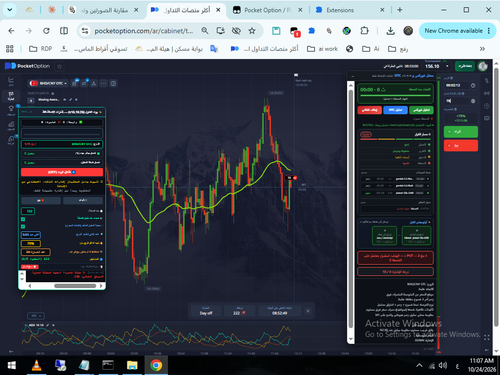This screenshot has height=375, width=500.
Task: Open the Windows Start menu
Action: tap(11, 365)
